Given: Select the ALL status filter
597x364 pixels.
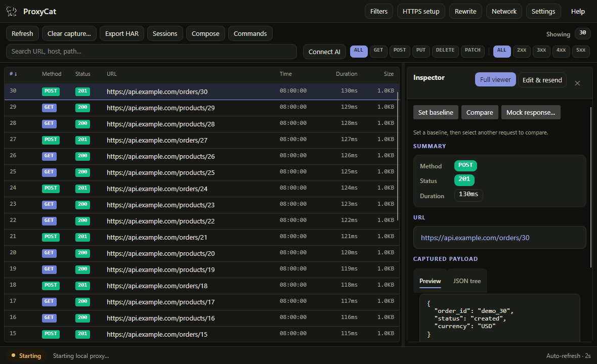Looking at the screenshot, I should click(x=502, y=52).
